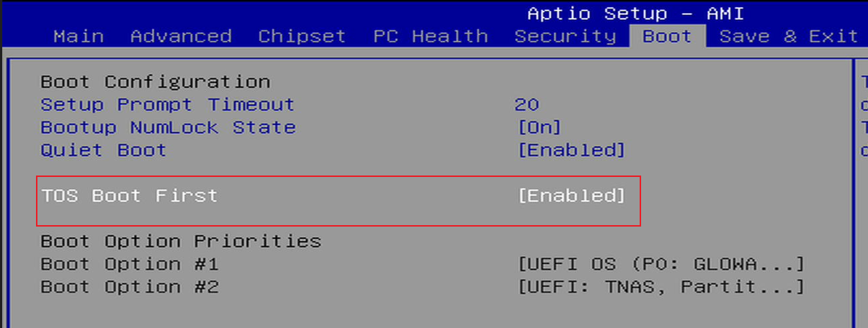Viewport: 868px width, 328px height.
Task: Select the Boot Option #1 label
Action: point(129,264)
